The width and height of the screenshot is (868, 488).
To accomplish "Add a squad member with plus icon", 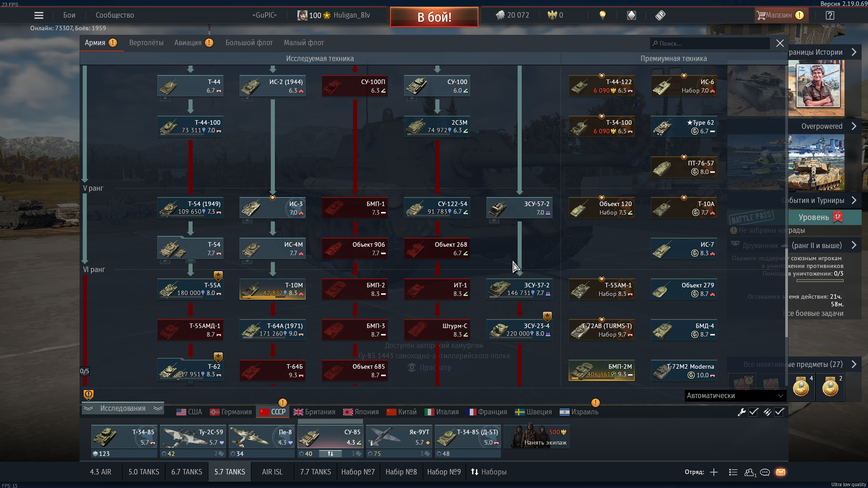I will 714,472.
